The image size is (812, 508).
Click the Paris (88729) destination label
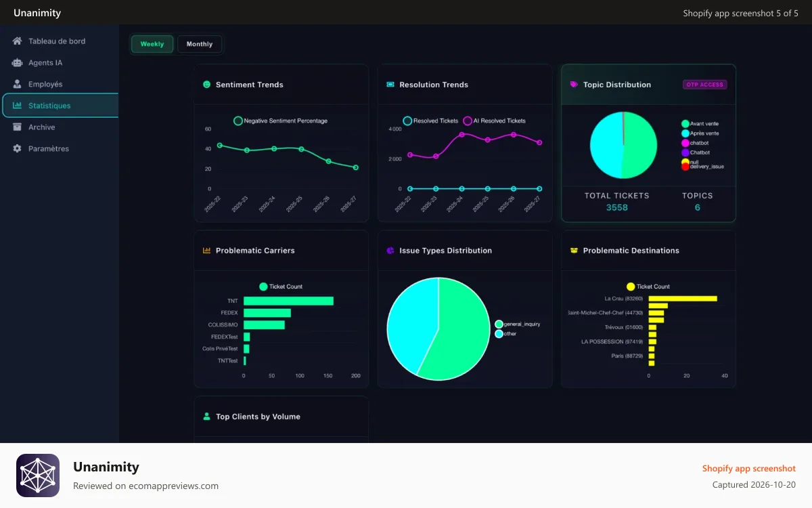click(x=627, y=356)
